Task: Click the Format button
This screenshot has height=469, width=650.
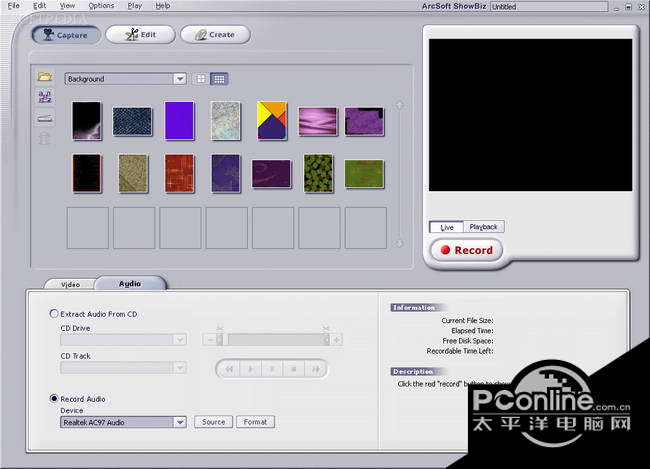Action: (x=255, y=422)
